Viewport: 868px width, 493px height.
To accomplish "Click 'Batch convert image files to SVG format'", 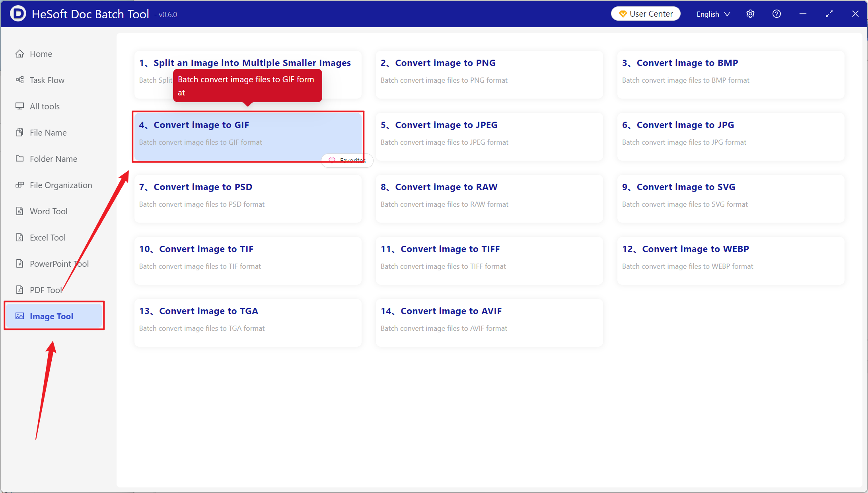I will click(685, 204).
